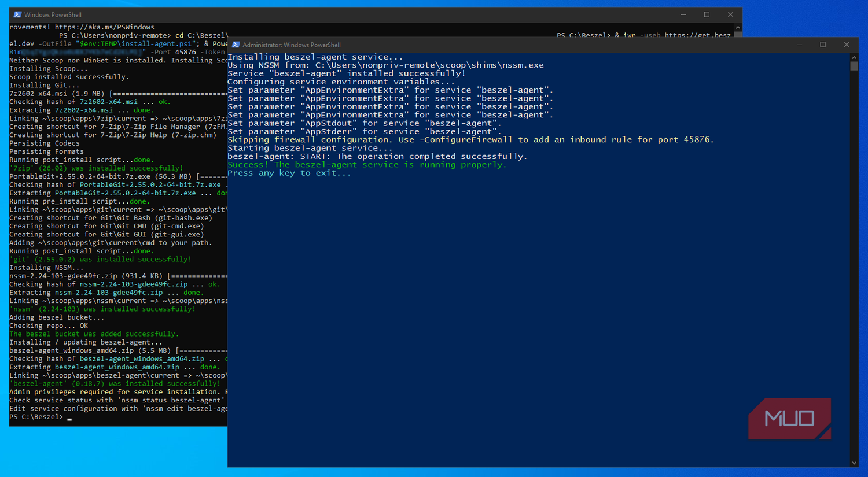Click "Creating shortcut for Git\Git GUI (git-gui.exe)" line
Image resolution: width=868 pixels, height=477 pixels.
[x=106, y=234]
